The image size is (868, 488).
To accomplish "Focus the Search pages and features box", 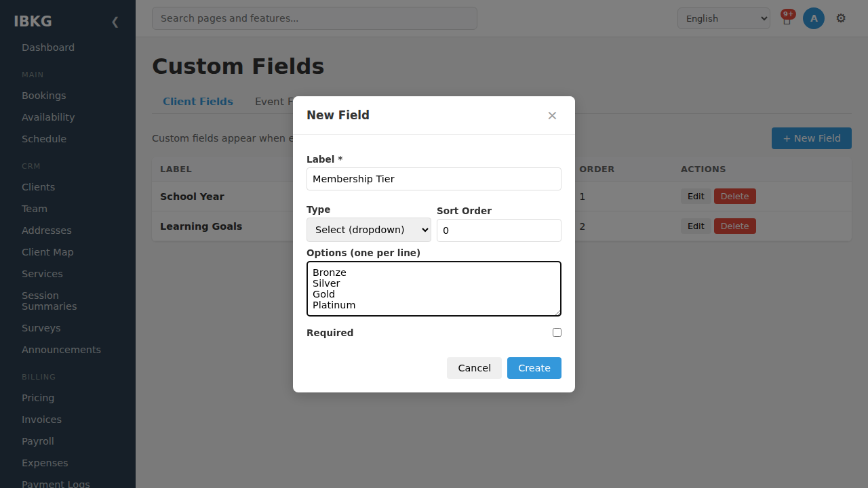I will point(315,18).
